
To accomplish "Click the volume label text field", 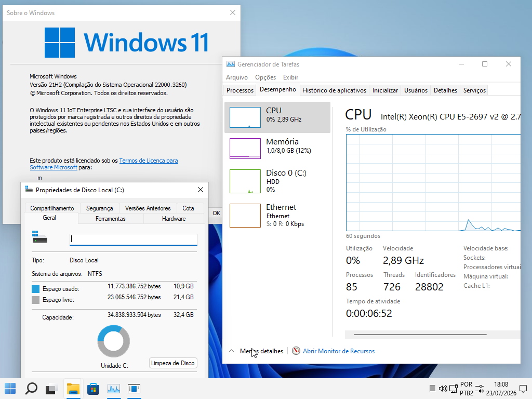I will coord(134,239).
